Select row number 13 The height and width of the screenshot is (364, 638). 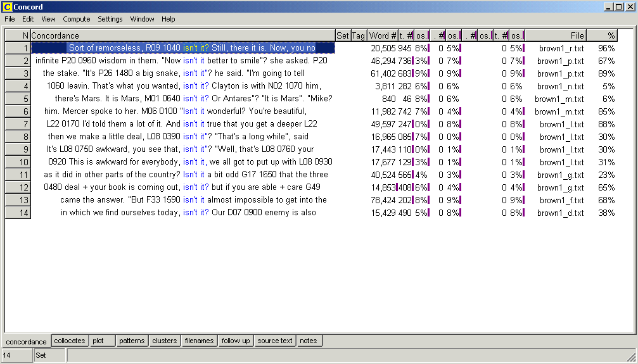tap(18, 199)
